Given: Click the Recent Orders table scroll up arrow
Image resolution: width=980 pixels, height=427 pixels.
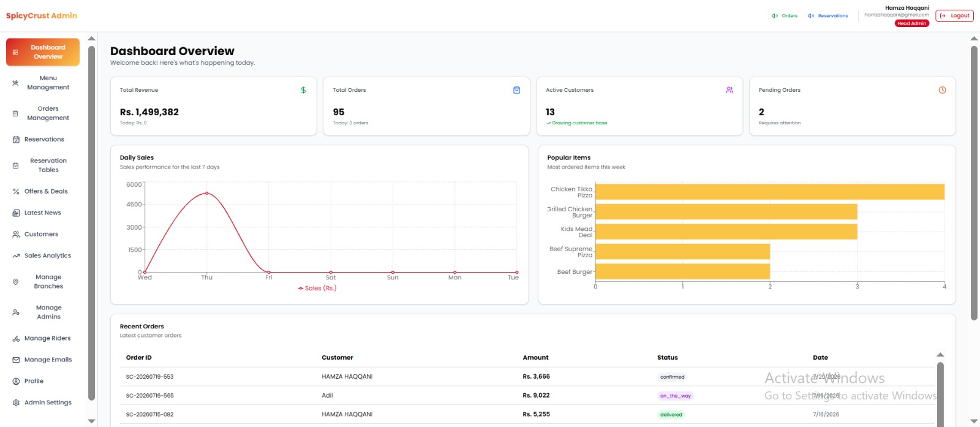Looking at the screenshot, I should pyautogui.click(x=940, y=355).
